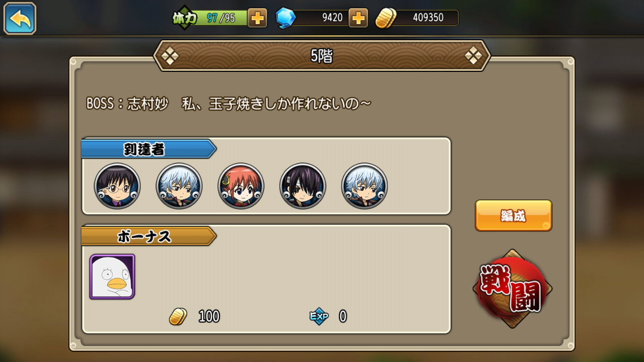
Task: Open the orange 編成 formation button
Action: tap(514, 216)
